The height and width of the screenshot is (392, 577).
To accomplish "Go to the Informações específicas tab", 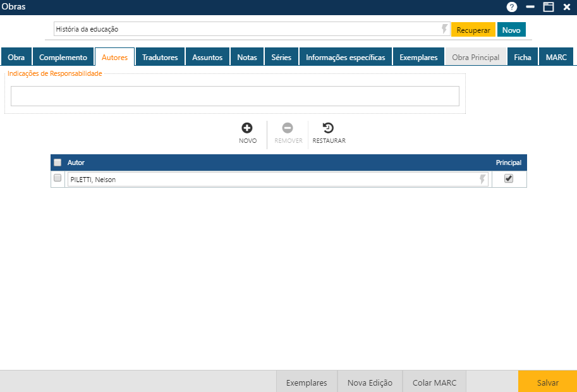I will (x=345, y=56).
